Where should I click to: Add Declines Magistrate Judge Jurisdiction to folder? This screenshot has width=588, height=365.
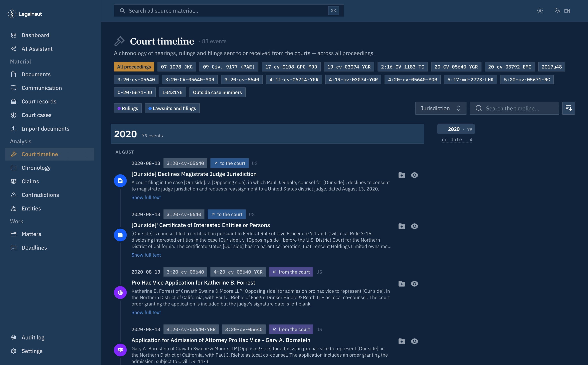[x=402, y=175]
